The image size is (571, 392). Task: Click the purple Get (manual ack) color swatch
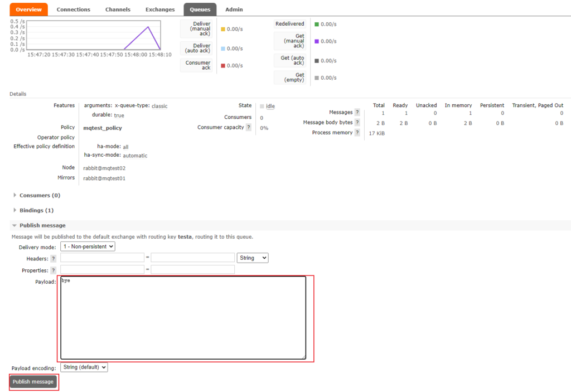click(x=317, y=41)
